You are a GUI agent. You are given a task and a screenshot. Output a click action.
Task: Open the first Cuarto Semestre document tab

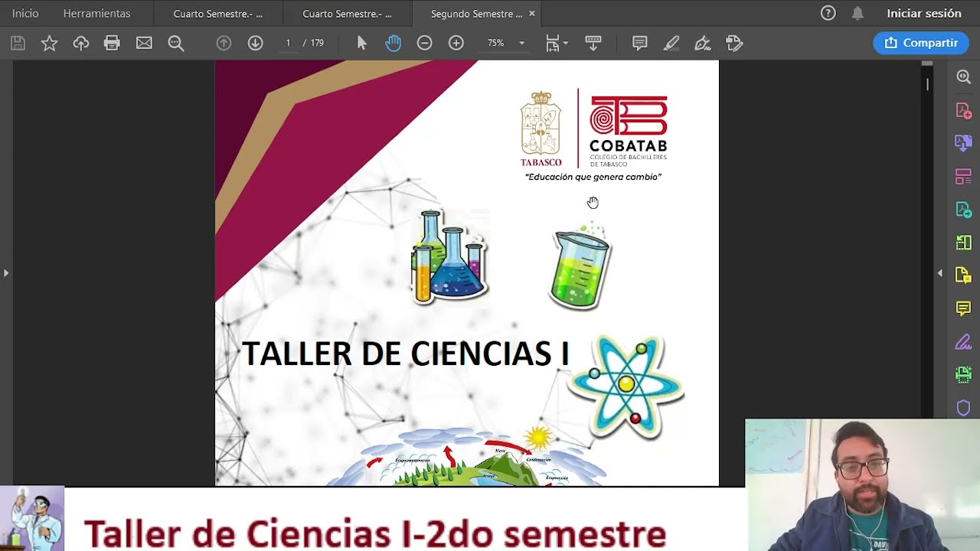[x=218, y=14]
